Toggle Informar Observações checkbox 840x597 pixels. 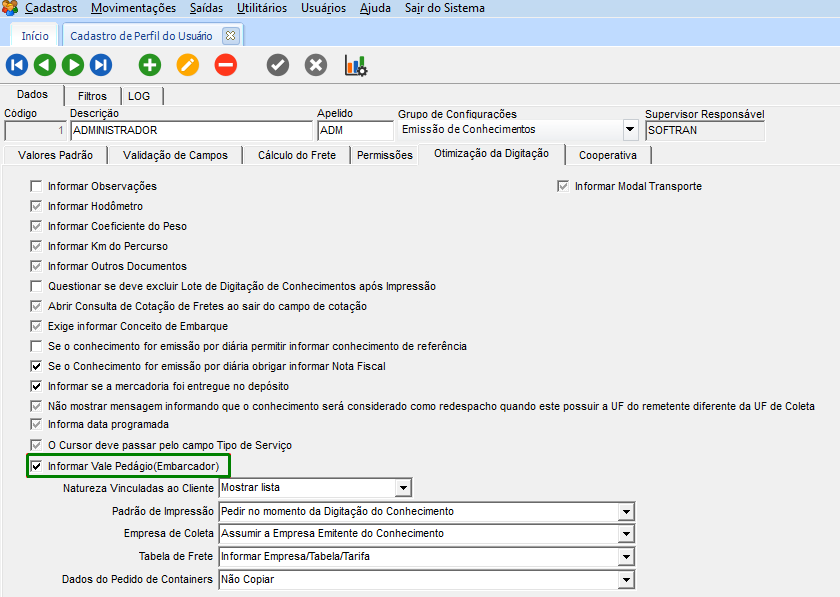tap(36, 186)
